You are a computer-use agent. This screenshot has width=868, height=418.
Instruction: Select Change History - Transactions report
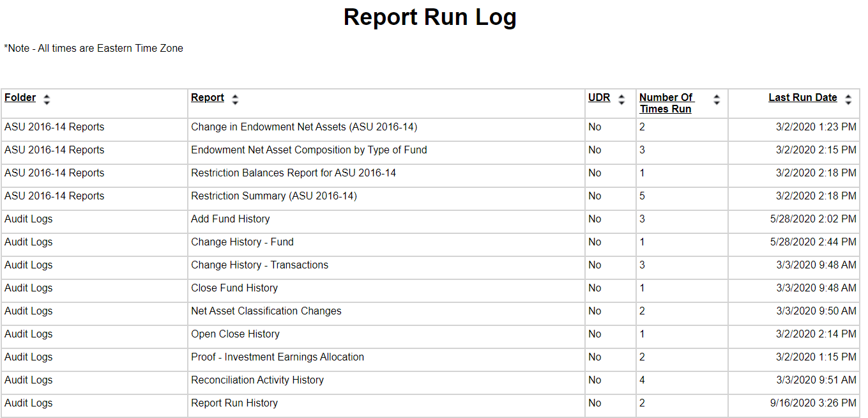click(x=259, y=265)
